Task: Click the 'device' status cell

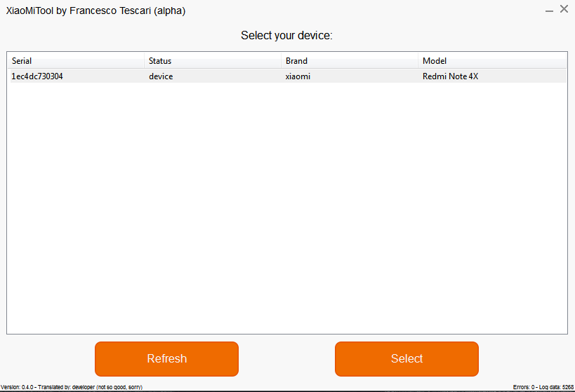Action: [x=161, y=76]
